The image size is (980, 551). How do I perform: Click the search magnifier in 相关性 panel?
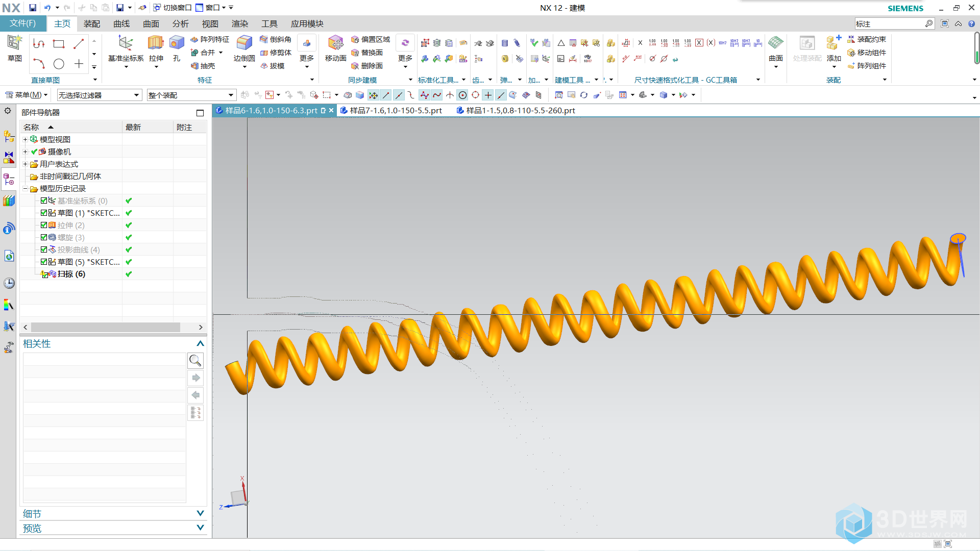coord(195,361)
